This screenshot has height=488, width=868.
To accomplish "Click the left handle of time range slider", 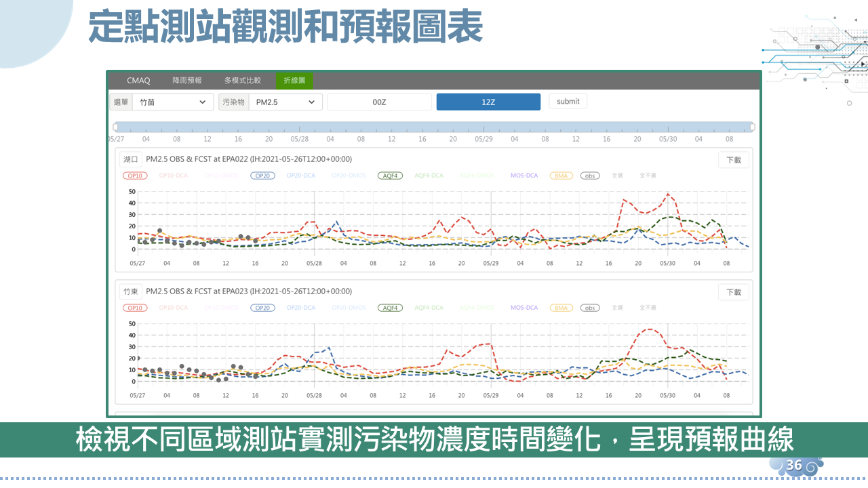I will pyautogui.click(x=115, y=127).
